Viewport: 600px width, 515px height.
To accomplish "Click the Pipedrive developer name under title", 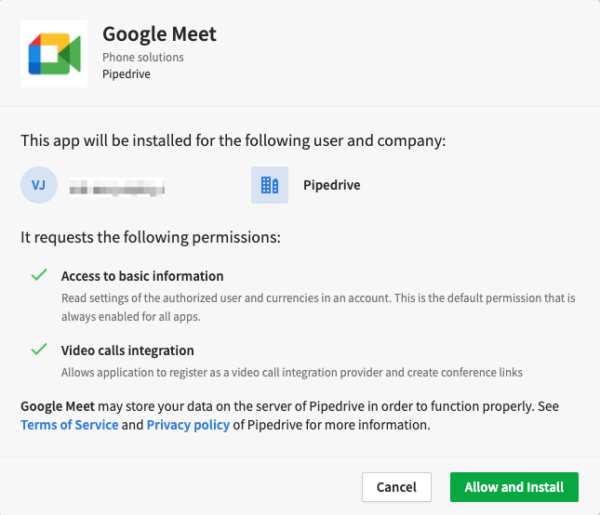I will (126, 74).
